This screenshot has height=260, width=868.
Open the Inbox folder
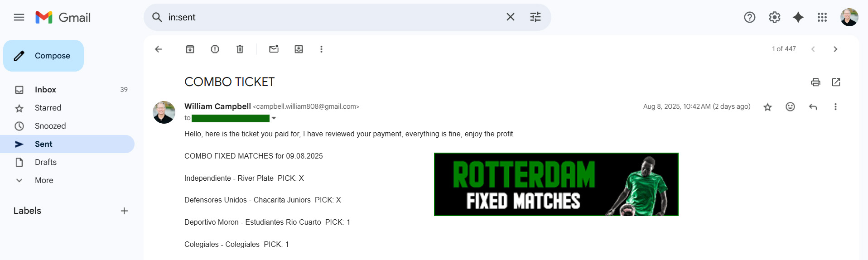(x=45, y=90)
